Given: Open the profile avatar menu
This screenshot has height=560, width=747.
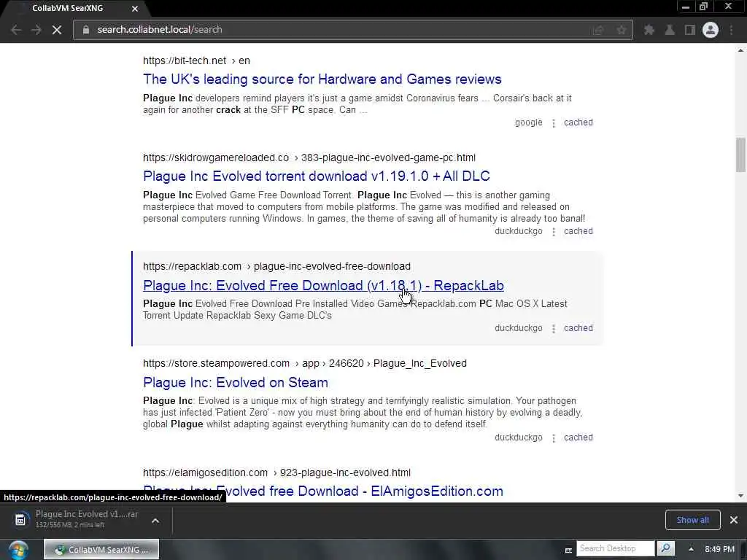Looking at the screenshot, I should 711,30.
